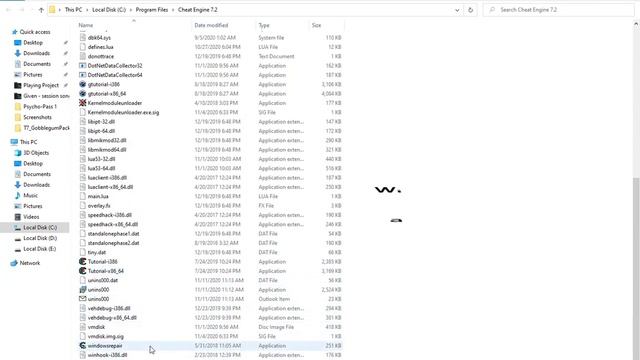Click the gtutorial-i386 application icon
The image size is (640, 360).
(x=82, y=84)
